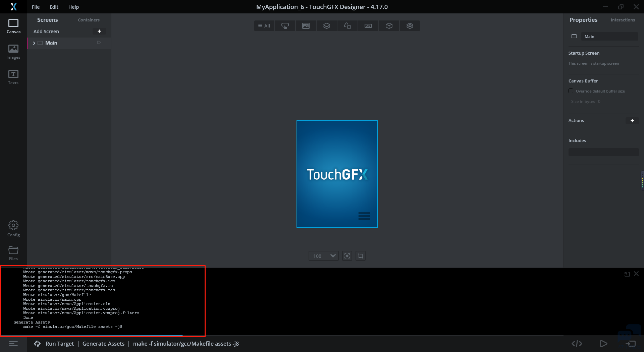Select the TouchGFX screen canvas preview

point(337,174)
